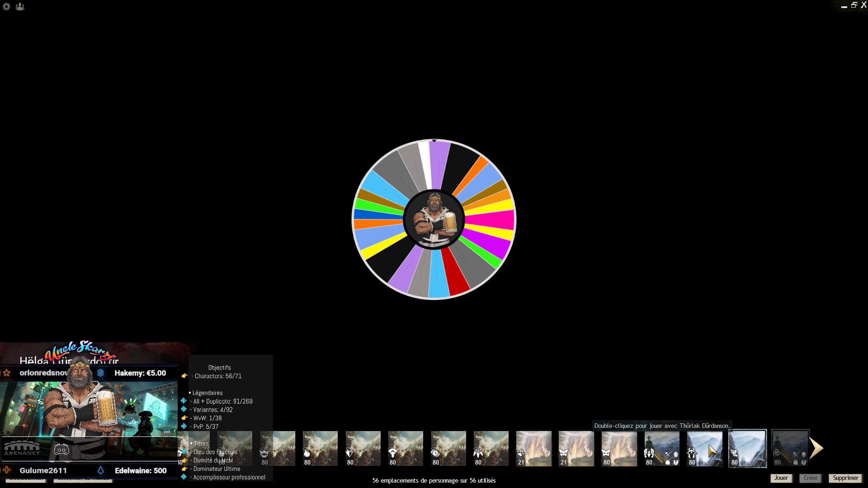Image resolution: width=868 pixels, height=488 pixels.
Task: Click the icon left of Gulume2611
Action: click(6, 470)
